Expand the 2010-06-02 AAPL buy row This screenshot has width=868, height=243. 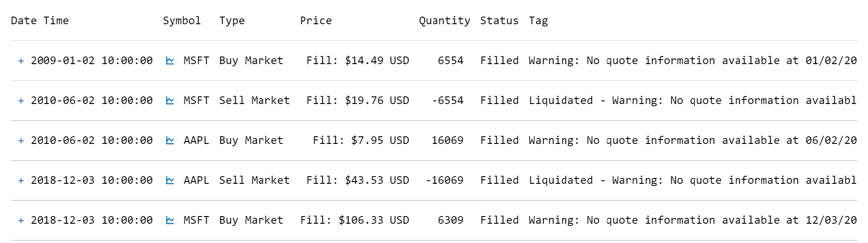21,141
